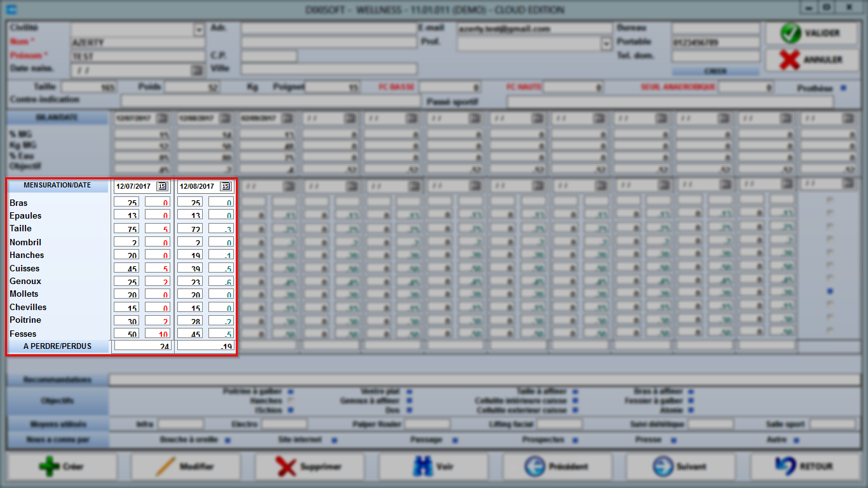Click the red X Supprimer button
Image resolution: width=868 pixels, height=488 pixels.
pyautogui.click(x=309, y=466)
